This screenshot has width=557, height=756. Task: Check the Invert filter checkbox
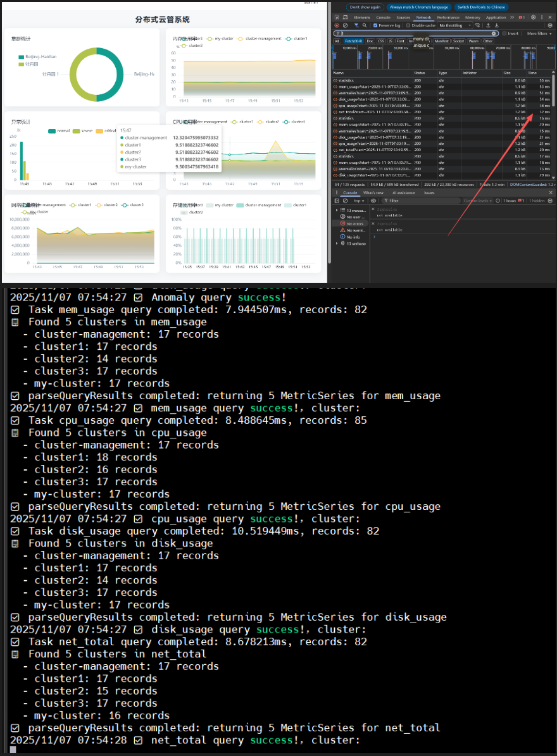click(504, 34)
